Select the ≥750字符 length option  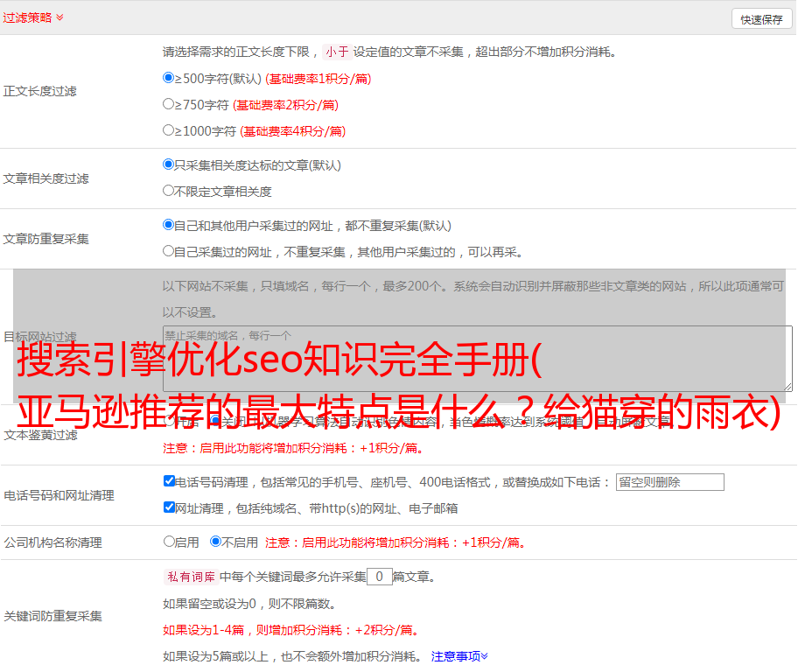point(169,104)
